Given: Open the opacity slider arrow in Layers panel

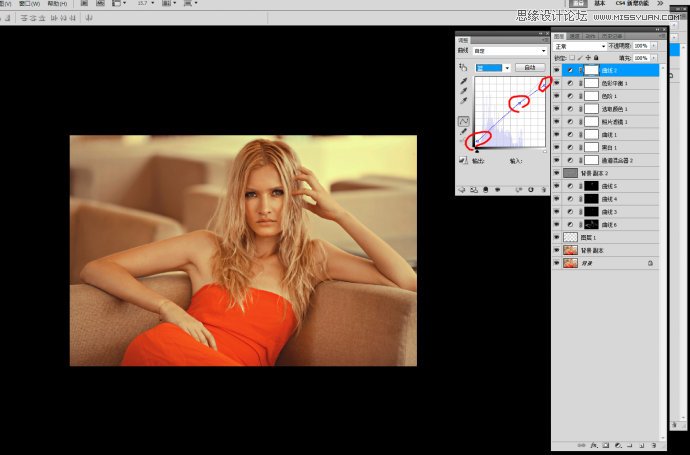Looking at the screenshot, I should pyautogui.click(x=654, y=46).
